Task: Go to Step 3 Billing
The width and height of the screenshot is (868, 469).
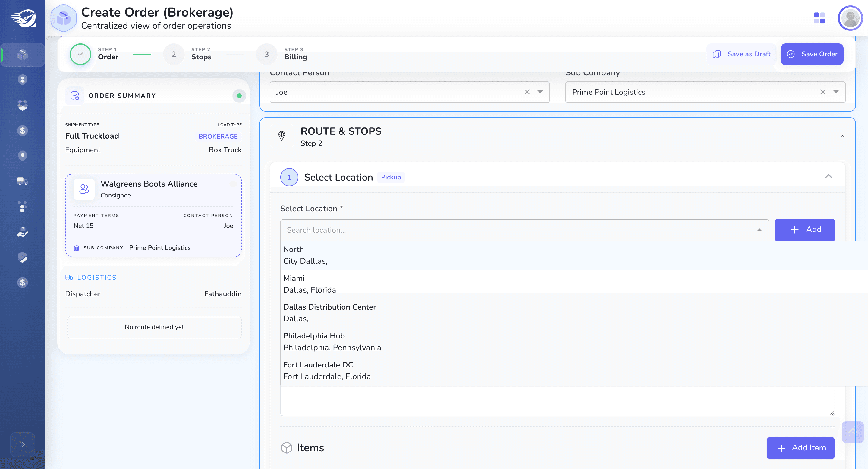Action: pyautogui.click(x=282, y=54)
